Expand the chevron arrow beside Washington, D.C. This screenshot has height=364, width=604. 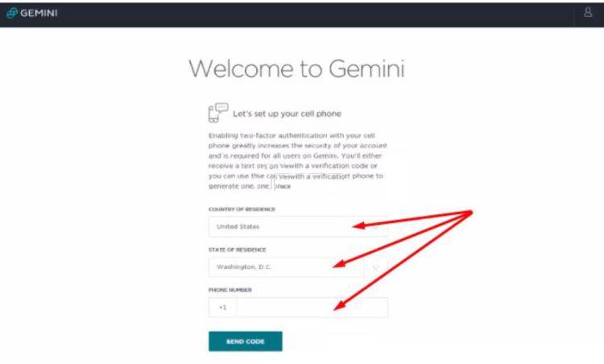pyautogui.click(x=375, y=267)
